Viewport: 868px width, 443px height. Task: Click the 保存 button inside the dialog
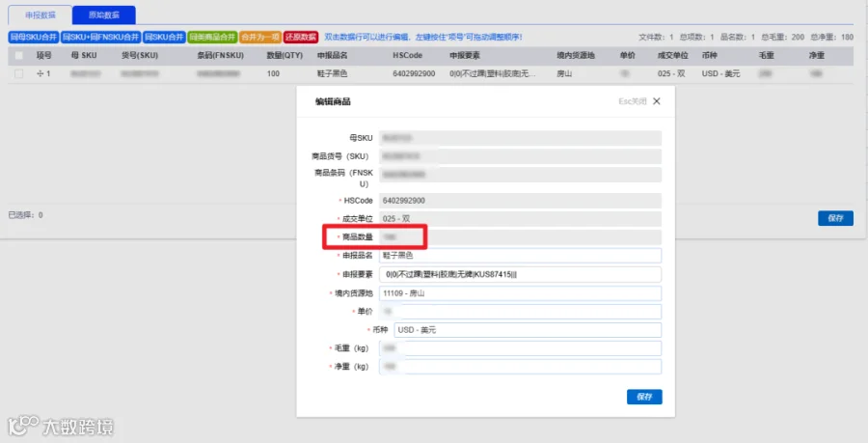pos(644,397)
